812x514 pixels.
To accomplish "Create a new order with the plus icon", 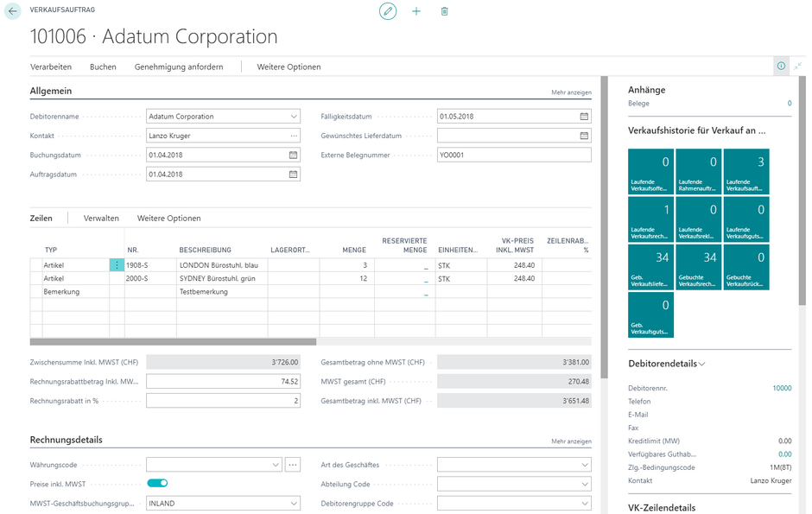I will (416, 11).
